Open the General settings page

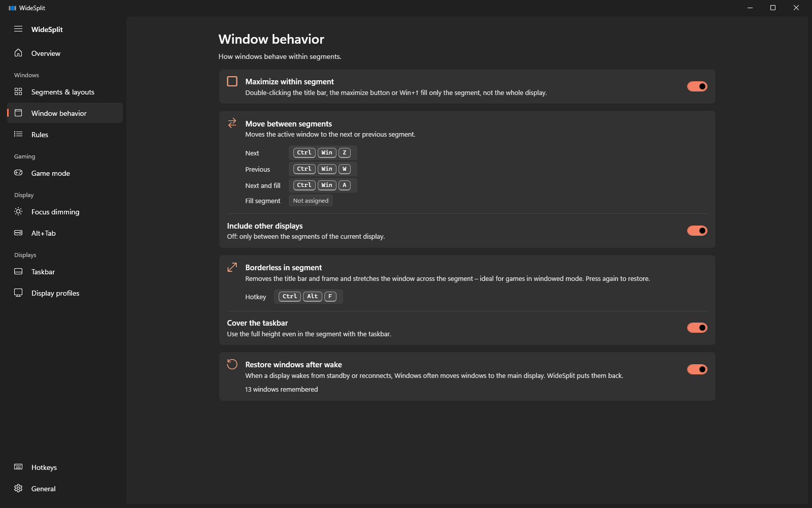click(x=65, y=489)
